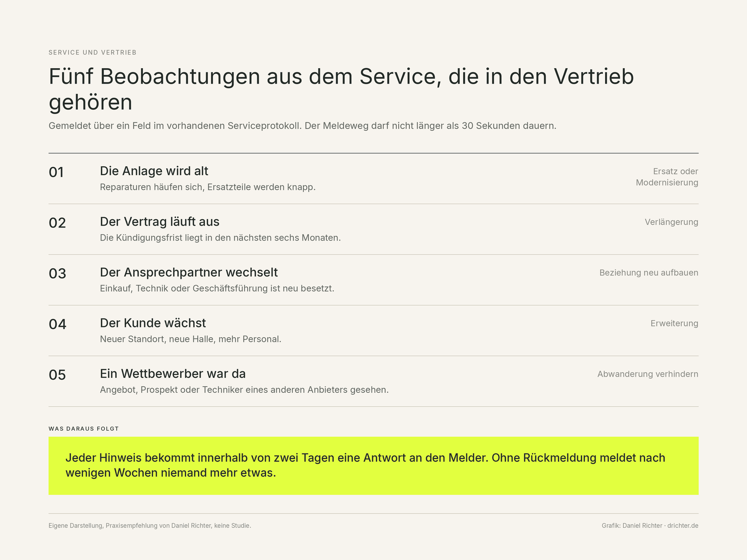Screen dimensions: 747x560
Task: Click the number '02'
Action: [x=57, y=223]
